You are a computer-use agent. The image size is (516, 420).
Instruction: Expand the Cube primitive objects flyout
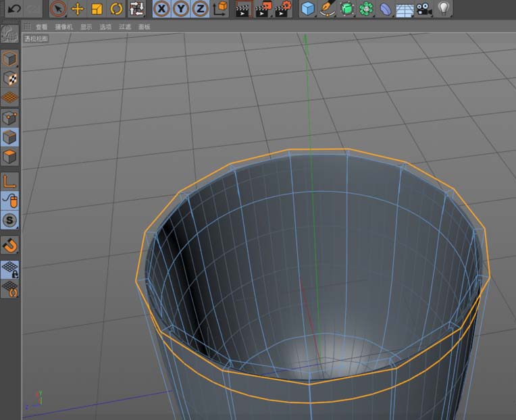308,9
